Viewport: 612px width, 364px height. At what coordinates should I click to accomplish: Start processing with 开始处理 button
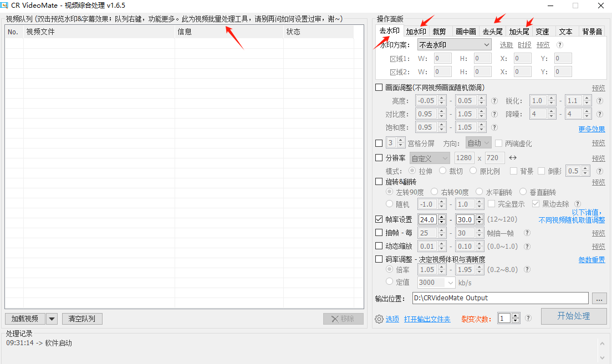click(x=574, y=316)
